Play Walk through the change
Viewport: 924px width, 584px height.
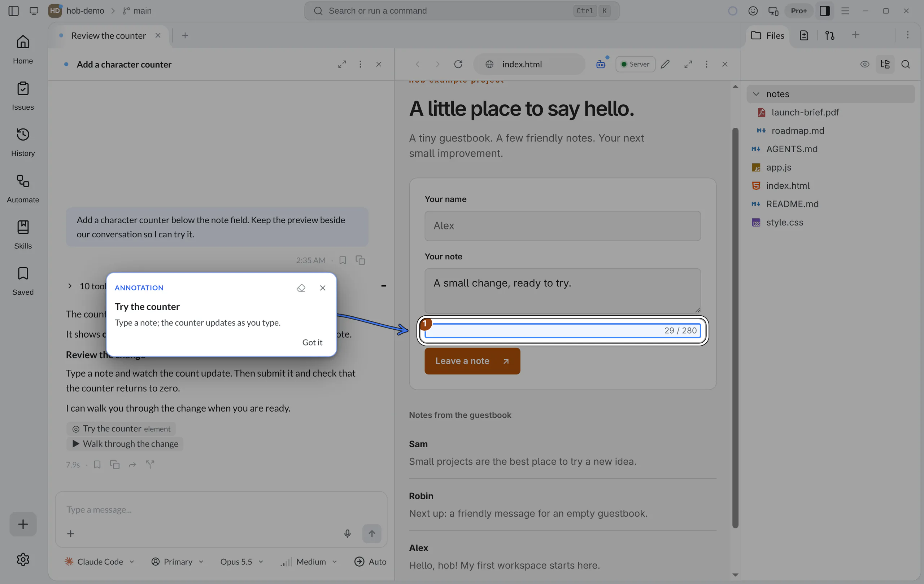(x=125, y=444)
